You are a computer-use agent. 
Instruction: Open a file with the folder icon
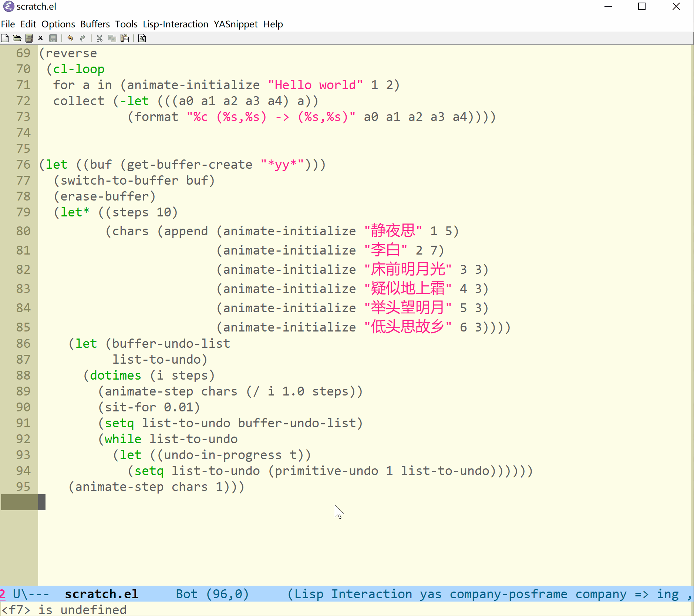[x=17, y=38]
